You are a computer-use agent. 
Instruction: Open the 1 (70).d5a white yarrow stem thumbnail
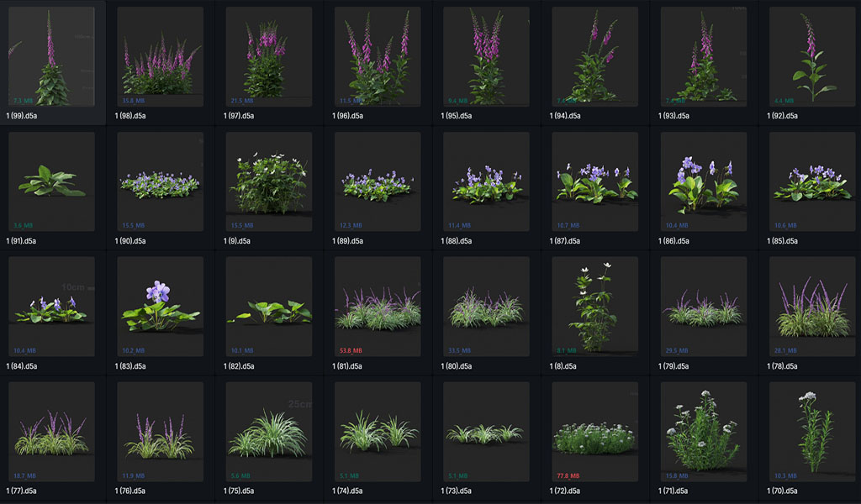coord(812,432)
